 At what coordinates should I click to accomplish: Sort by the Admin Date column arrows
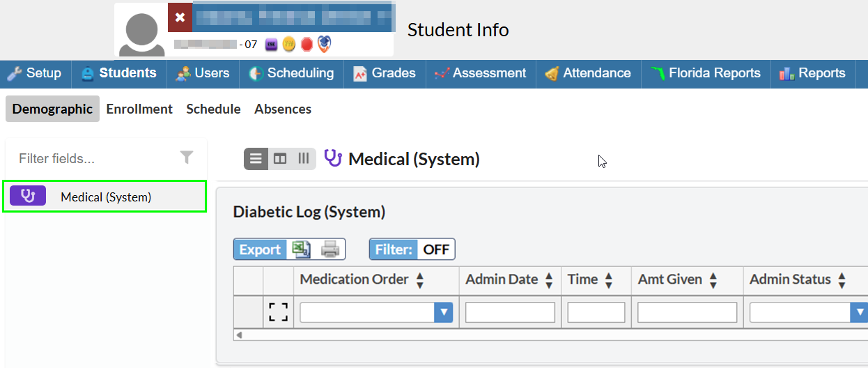(x=549, y=280)
